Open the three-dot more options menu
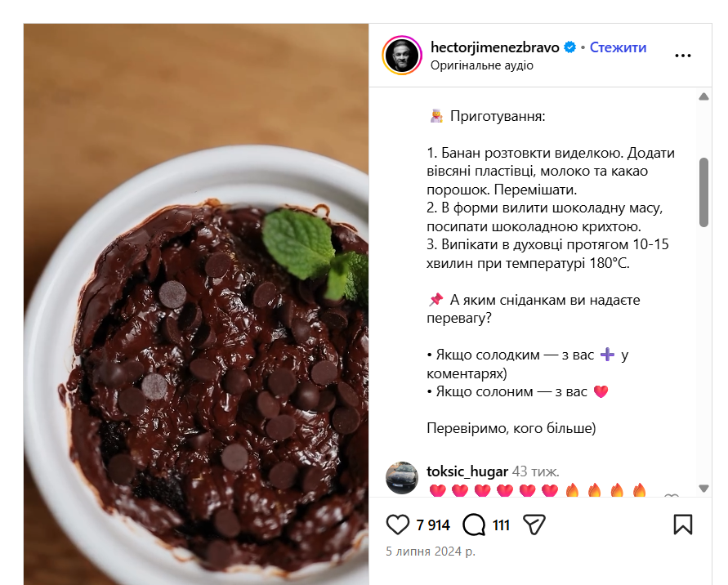 pyautogui.click(x=683, y=56)
